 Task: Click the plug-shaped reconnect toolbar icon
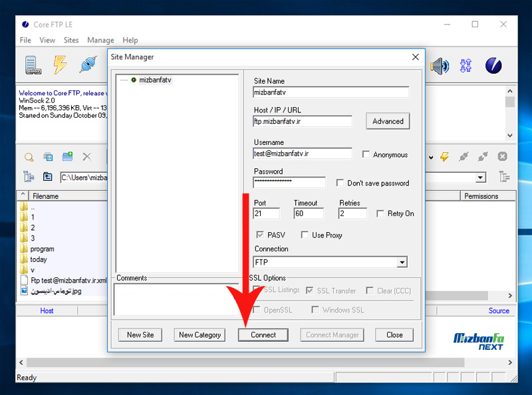(88, 65)
